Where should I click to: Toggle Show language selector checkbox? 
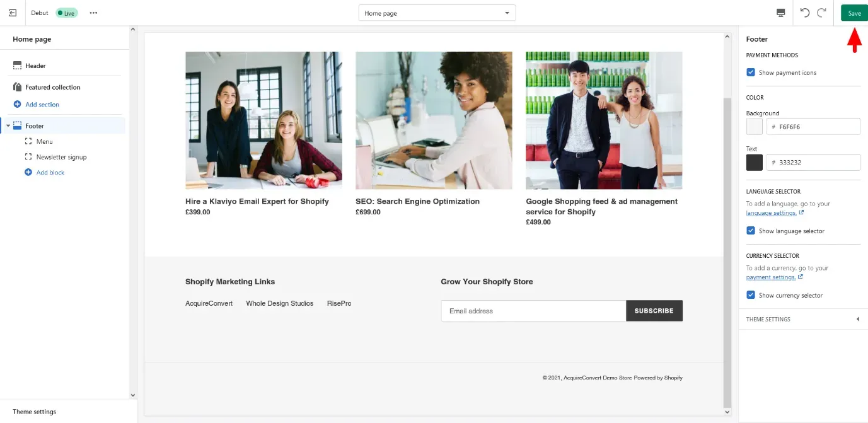[x=751, y=231]
